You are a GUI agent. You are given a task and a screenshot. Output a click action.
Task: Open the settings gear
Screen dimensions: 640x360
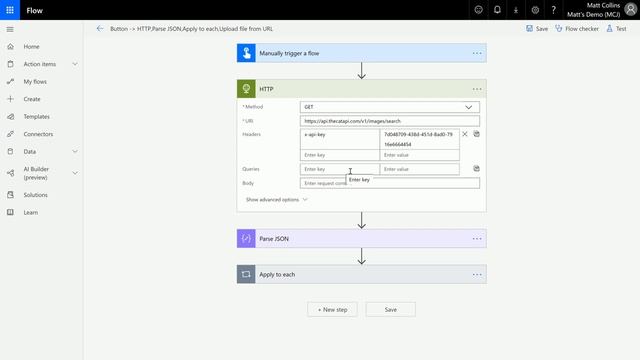point(535,10)
